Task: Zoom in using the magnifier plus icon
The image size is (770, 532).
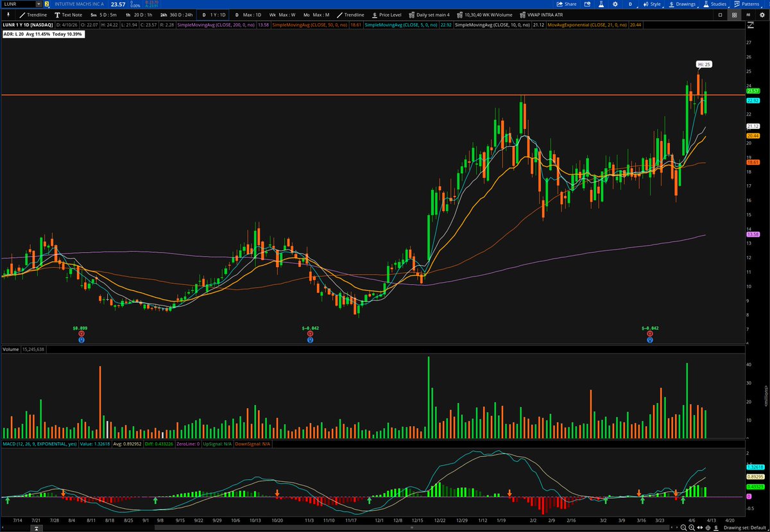Action: (x=692, y=528)
